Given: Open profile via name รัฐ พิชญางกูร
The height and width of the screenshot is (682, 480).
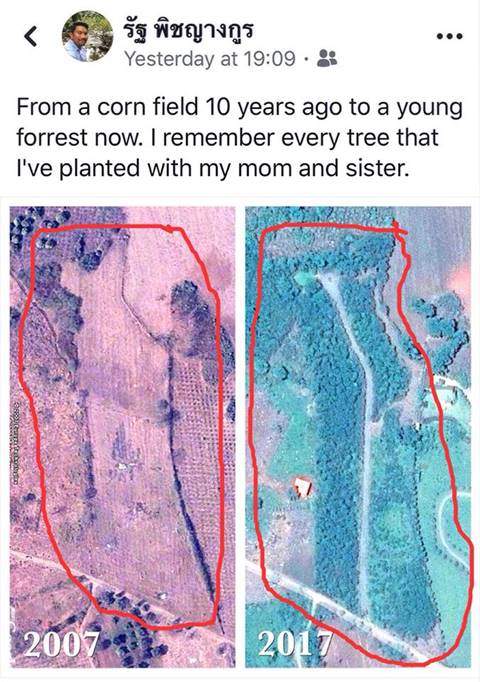Looking at the screenshot, I should tap(188, 30).
